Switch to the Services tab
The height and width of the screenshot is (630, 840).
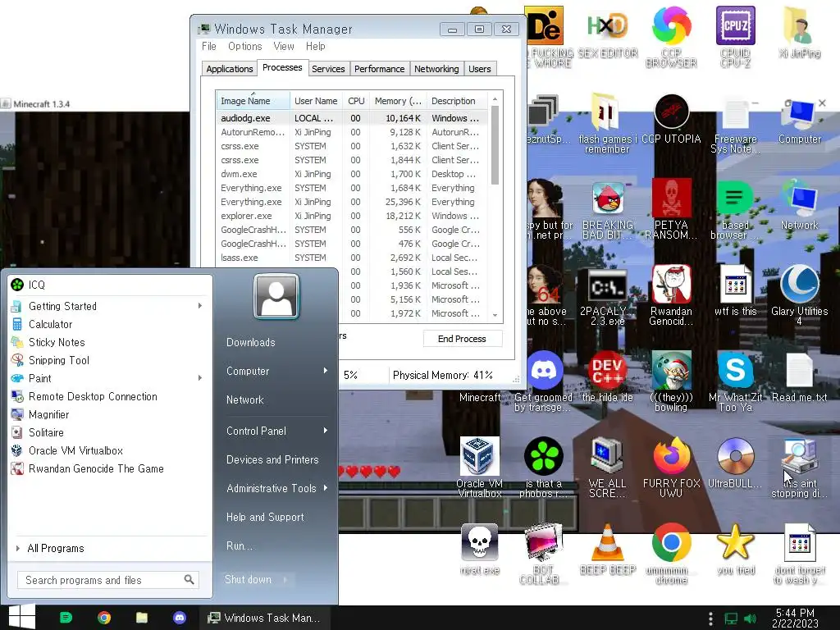[x=328, y=69]
